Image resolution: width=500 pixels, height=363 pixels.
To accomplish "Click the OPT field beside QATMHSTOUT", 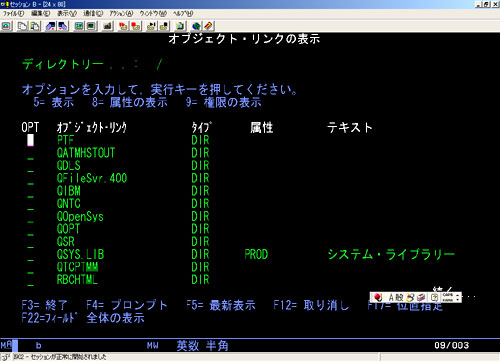I will (30, 153).
